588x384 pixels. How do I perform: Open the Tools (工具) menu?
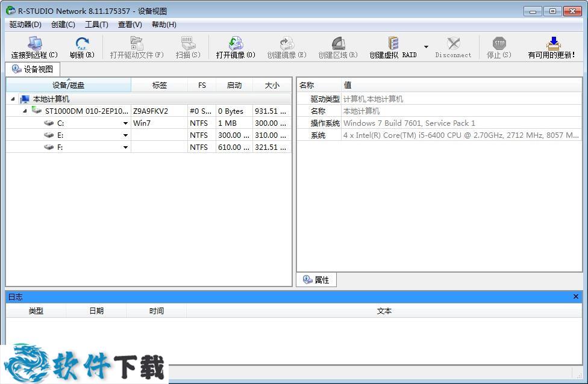click(x=96, y=25)
